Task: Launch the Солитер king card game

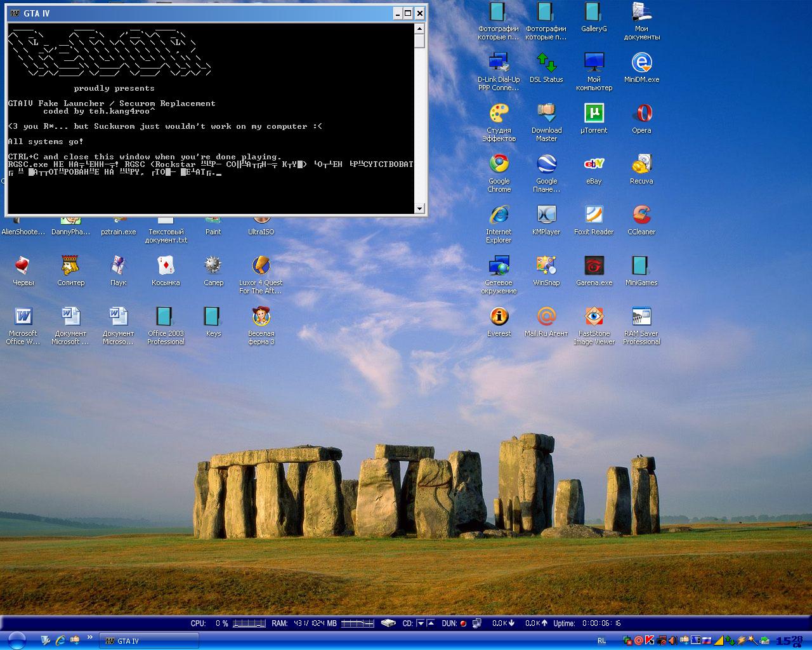Action: click(x=70, y=271)
